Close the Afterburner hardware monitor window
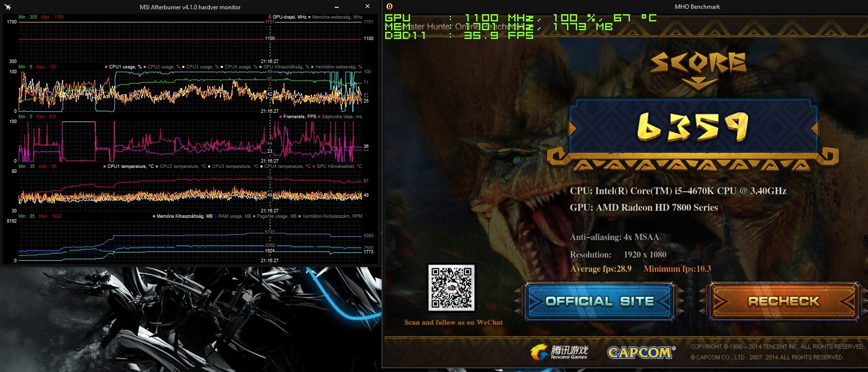The height and width of the screenshot is (372, 868). tap(367, 7)
